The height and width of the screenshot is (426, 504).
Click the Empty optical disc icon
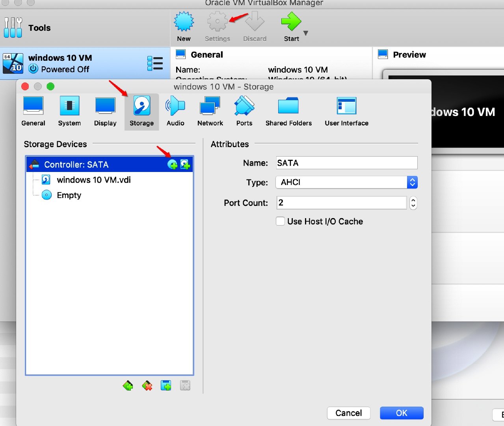pos(46,195)
